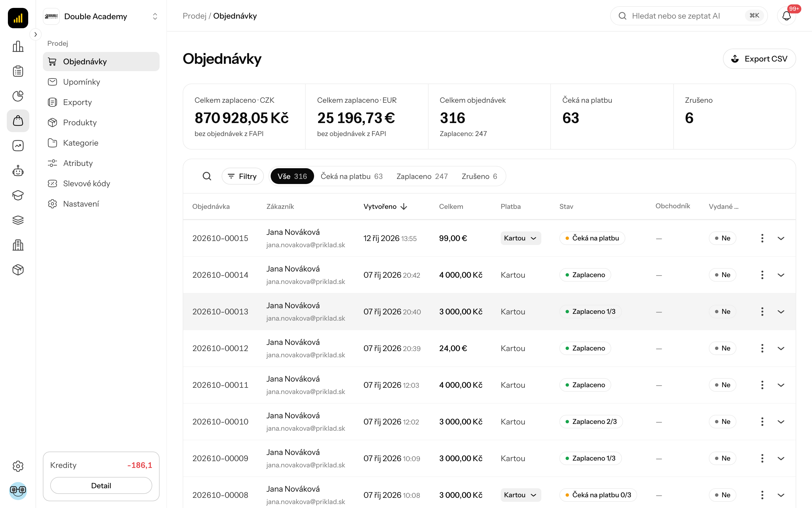Image resolution: width=812 pixels, height=508 pixels.
Task: Sort by the Vytvořeno column header
Action: click(385, 206)
